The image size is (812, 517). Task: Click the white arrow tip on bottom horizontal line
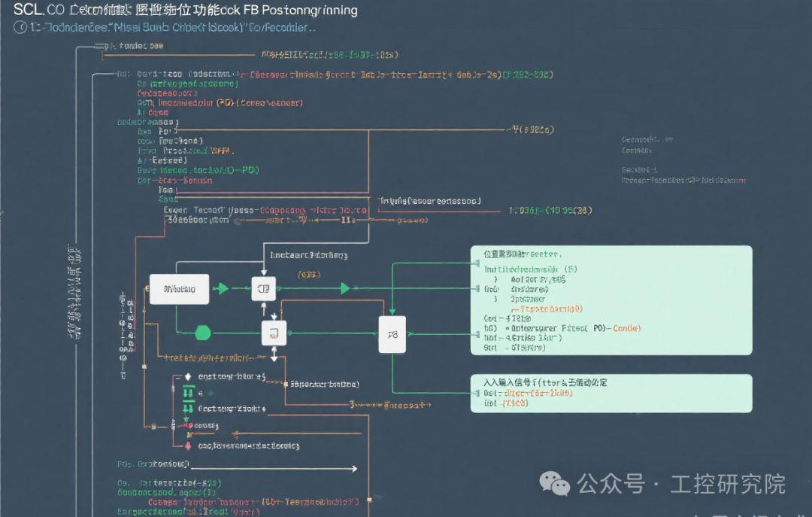[x=355, y=469]
